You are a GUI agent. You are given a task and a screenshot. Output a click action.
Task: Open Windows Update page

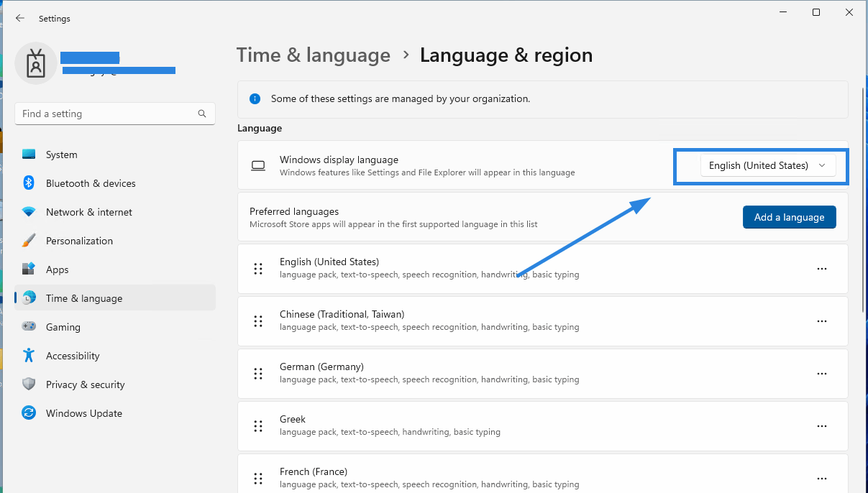[115, 413]
